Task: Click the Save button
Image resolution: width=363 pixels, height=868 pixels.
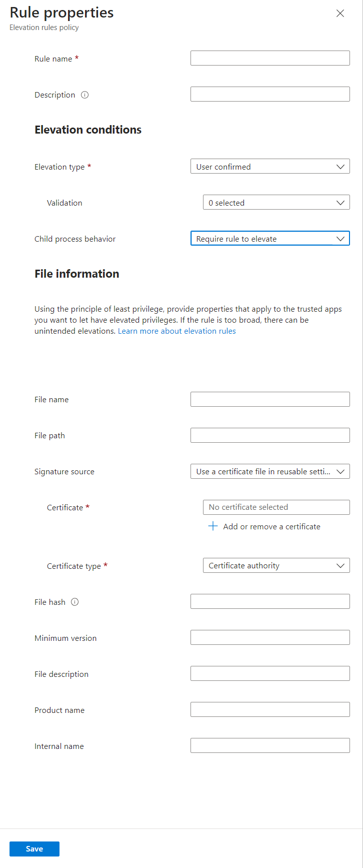Action: point(34,849)
